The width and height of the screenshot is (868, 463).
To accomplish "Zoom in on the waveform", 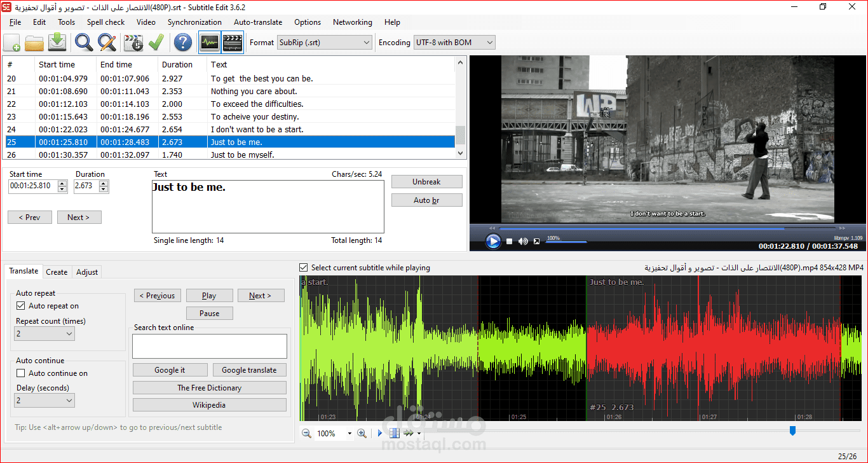I will click(362, 433).
